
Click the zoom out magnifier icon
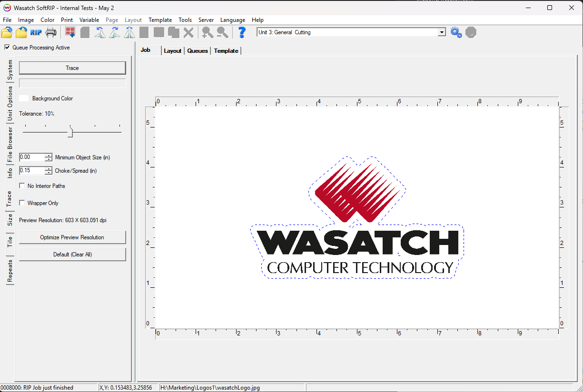tap(222, 32)
